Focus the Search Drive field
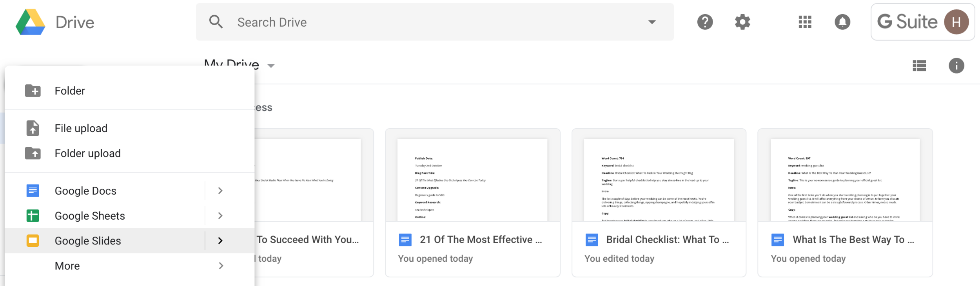This screenshot has height=286, width=980. click(435, 22)
